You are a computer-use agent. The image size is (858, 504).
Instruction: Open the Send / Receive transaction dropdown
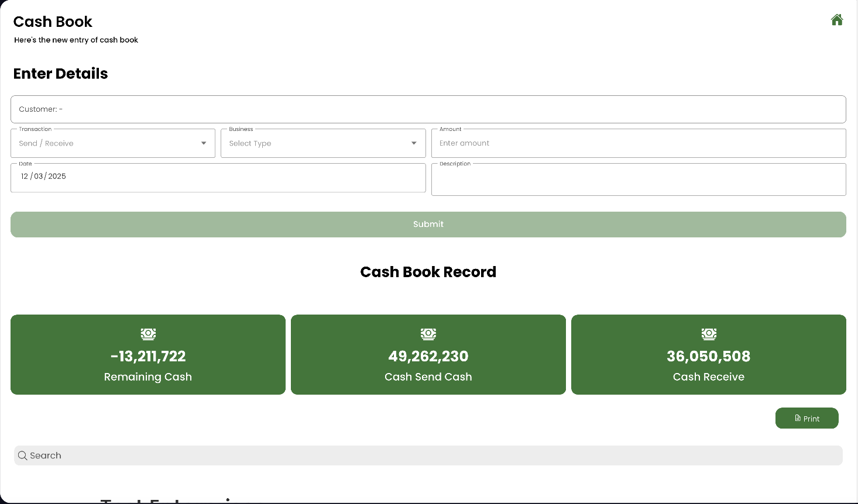pyautogui.click(x=112, y=143)
